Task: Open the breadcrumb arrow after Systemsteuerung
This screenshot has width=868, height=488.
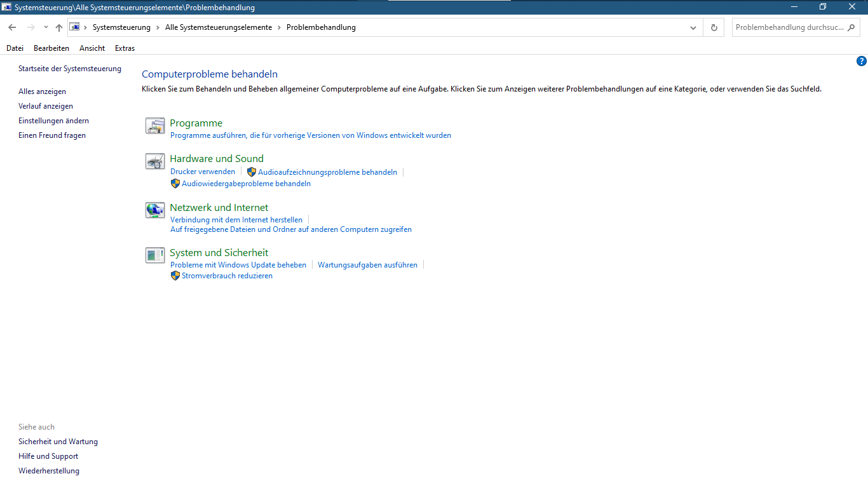Action: coord(156,27)
